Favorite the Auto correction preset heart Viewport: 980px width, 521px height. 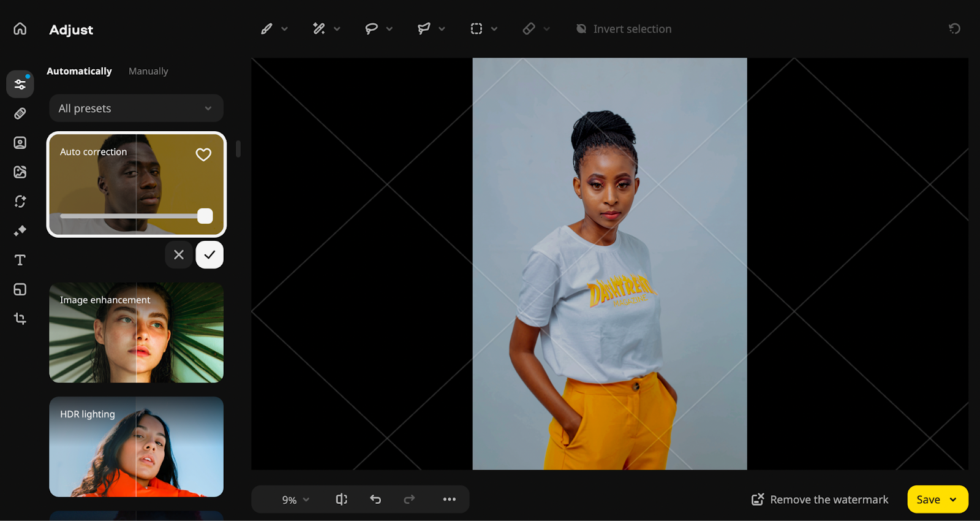click(203, 154)
